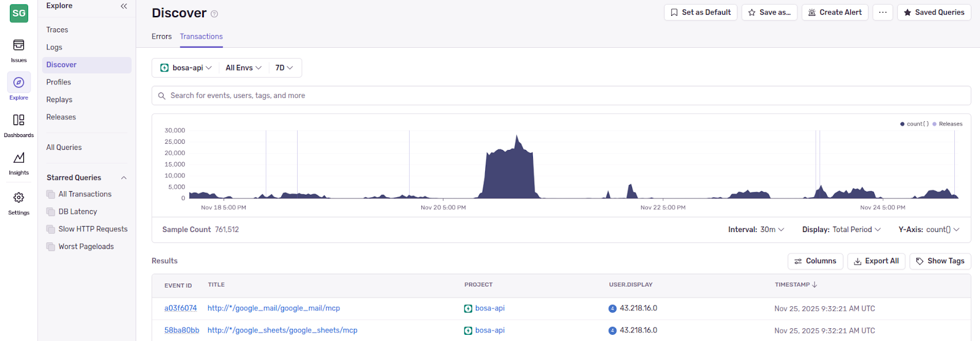Open Issues in the sidebar
Screen dimensions: 980x341
coord(18,50)
